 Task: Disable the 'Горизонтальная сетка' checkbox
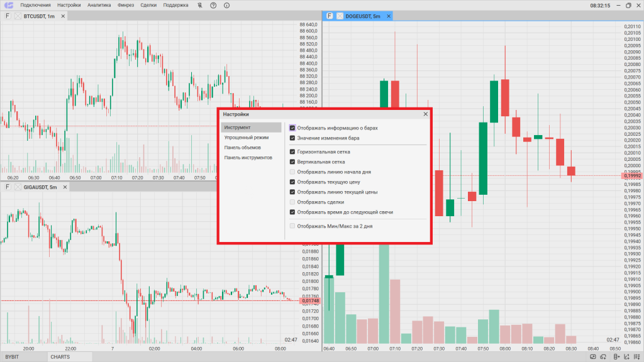[292, 151]
